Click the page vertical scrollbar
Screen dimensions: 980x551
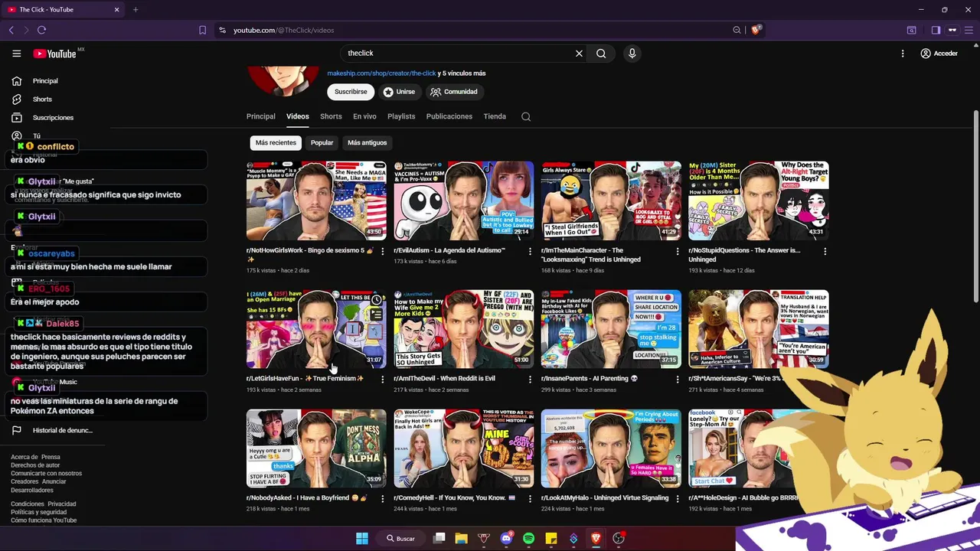coord(975,207)
